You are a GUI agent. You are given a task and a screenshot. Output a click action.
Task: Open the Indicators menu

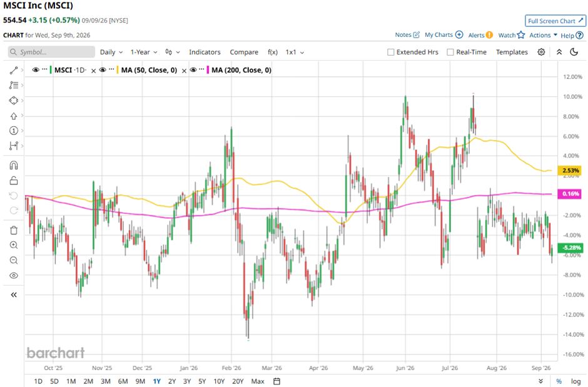205,52
